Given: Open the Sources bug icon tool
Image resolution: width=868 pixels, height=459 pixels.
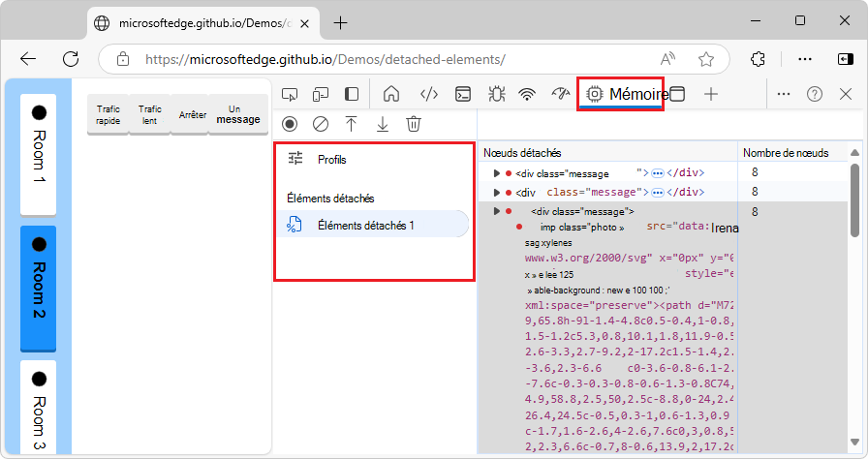Looking at the screenshot, I should click(497, 95).
